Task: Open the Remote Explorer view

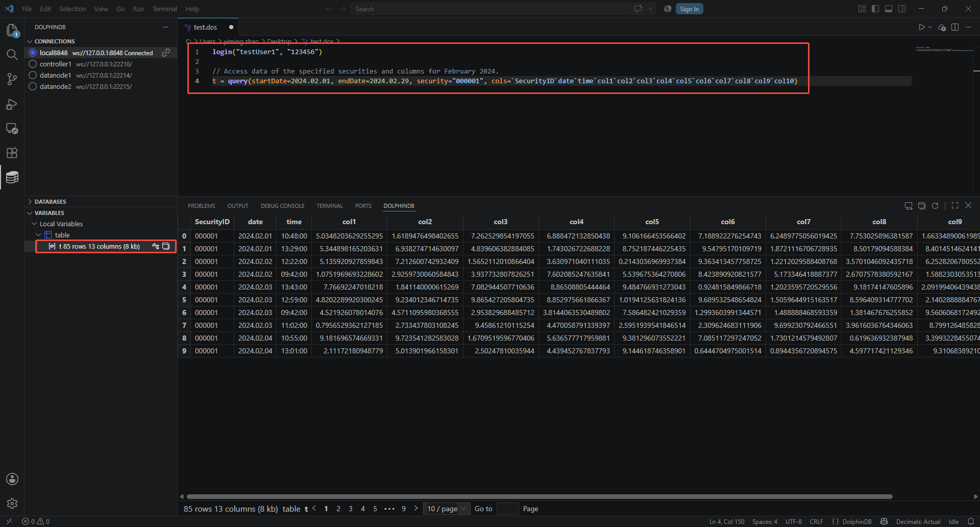Action: 12,129
